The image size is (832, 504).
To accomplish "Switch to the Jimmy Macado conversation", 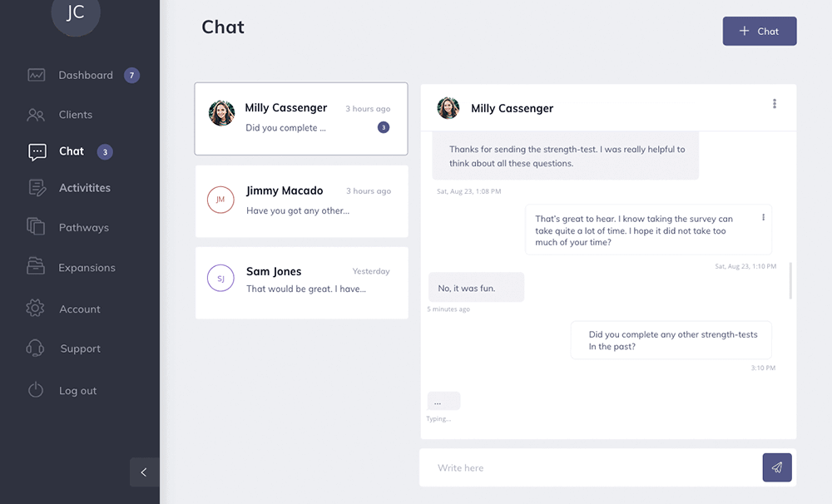I will (x=301, y=200).
